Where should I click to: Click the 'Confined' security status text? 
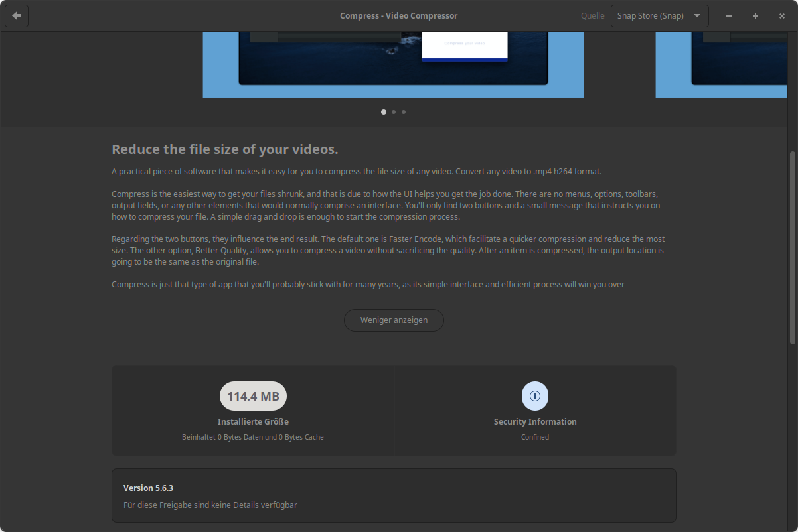coord(535,437)
